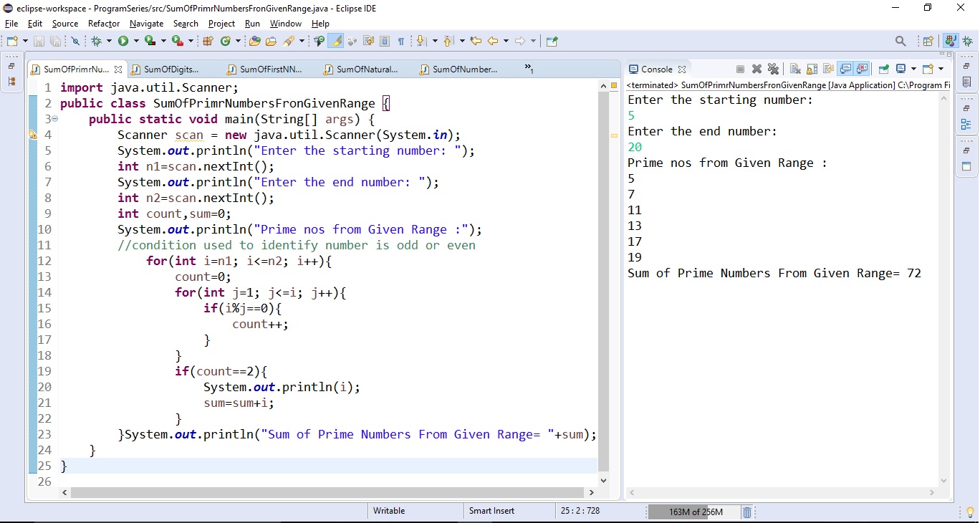980x523 pixels.
Task: Open a new Java perspective
Action: tap(949, 41)
